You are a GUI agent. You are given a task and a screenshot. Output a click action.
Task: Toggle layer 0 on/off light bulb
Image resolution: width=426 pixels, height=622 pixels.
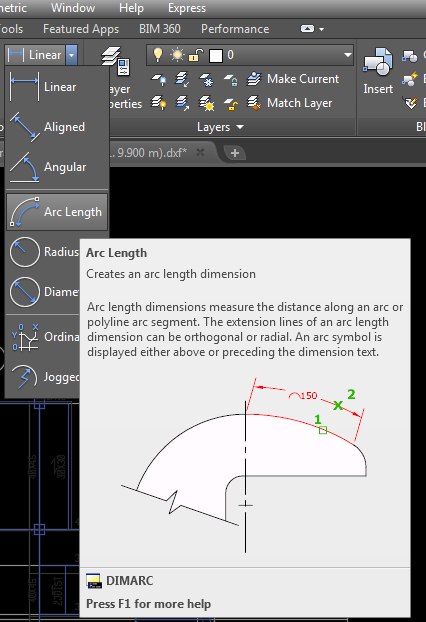(158, 55)
